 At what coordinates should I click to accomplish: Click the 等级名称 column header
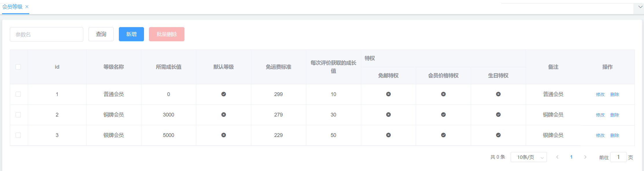(114, 67)
